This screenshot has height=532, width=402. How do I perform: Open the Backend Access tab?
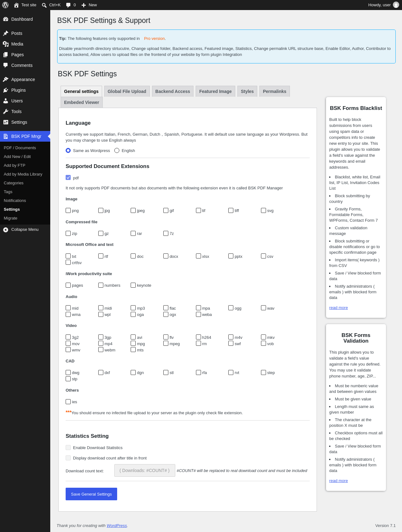tap(173, 91)
